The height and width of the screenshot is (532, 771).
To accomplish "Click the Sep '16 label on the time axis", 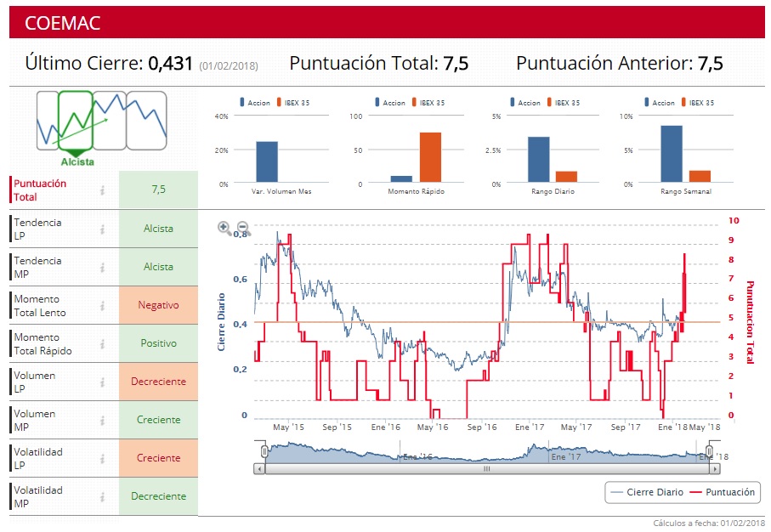I will pyautogui.click(x=482, y=427).
